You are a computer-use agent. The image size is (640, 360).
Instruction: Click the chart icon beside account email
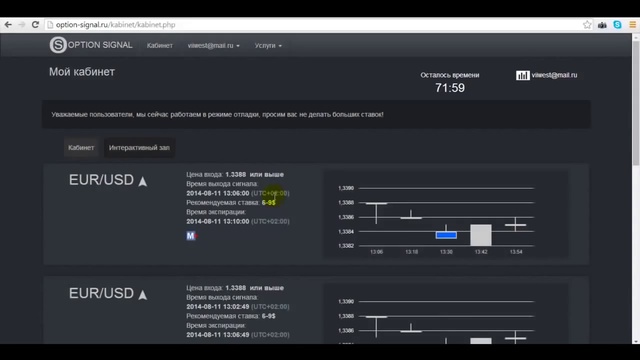[522, 75]
